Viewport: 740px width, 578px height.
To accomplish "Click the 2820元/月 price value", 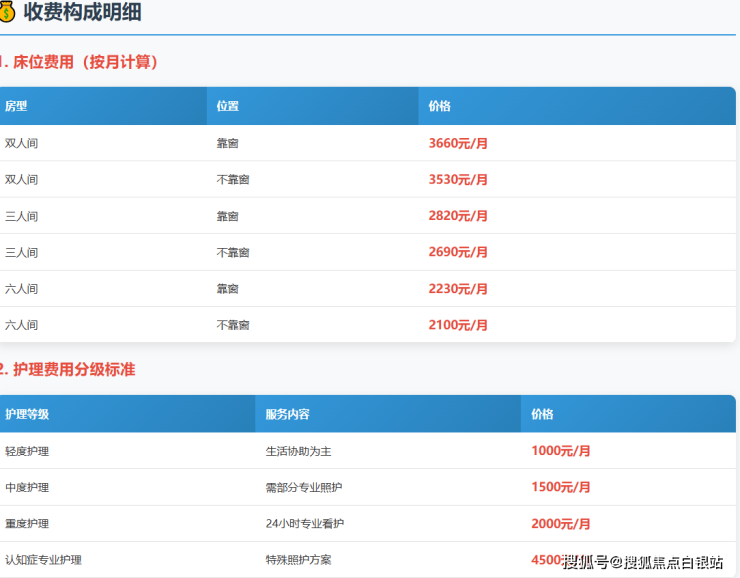I will coord(458,216).
